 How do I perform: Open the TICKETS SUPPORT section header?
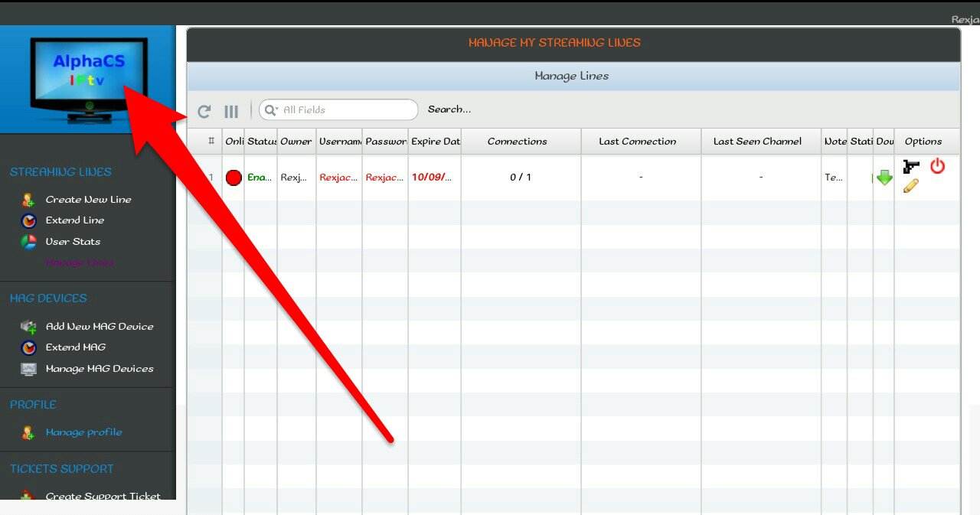pos(62,468)
